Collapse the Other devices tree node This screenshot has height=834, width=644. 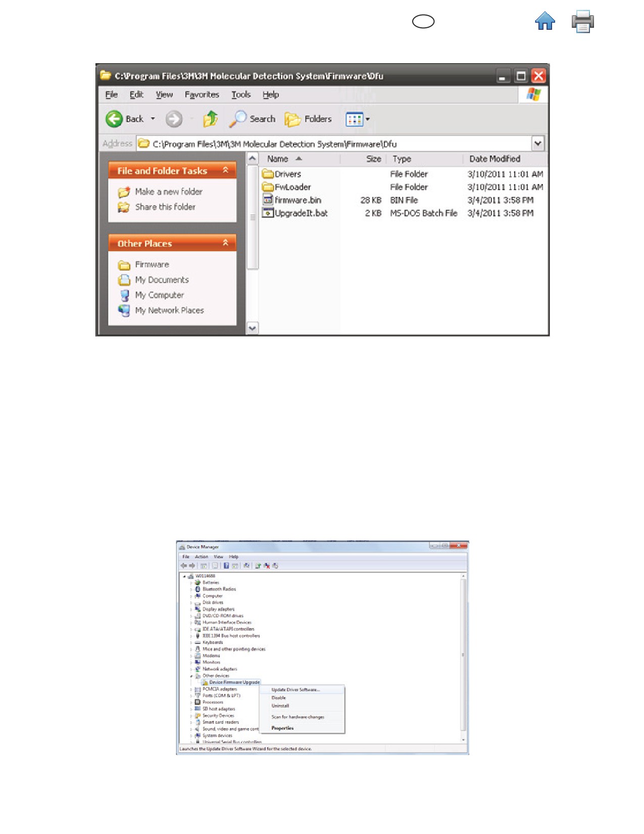[x=191, y=676]
